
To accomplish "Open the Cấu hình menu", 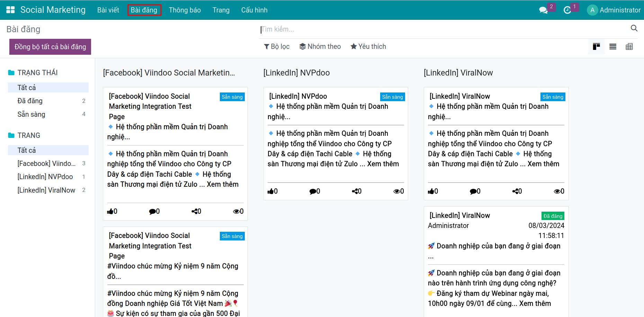I will pos(254,10).
